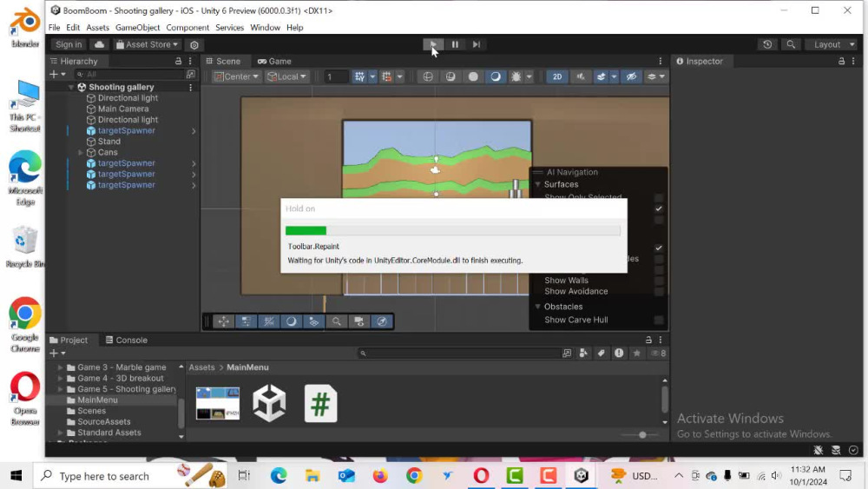Toggle the 2D scene view mode
The width and height of the screenshot is (868, 489).
point(557,77)
